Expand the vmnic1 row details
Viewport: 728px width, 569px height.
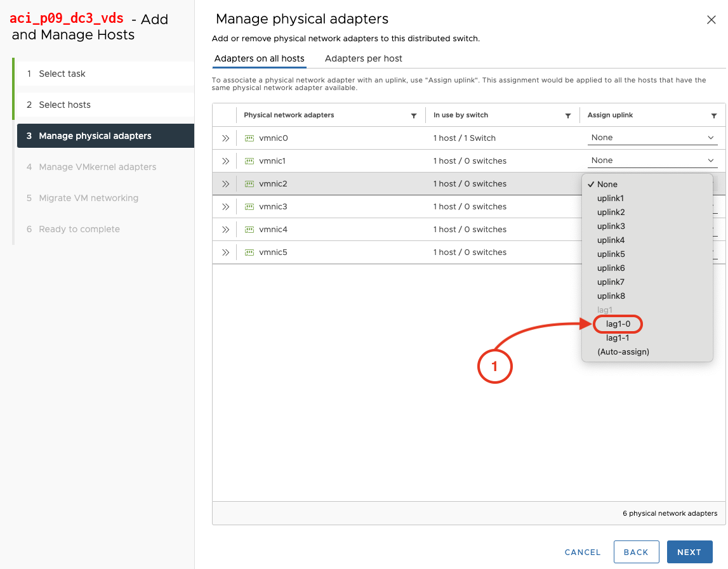[x=225, y=161]
